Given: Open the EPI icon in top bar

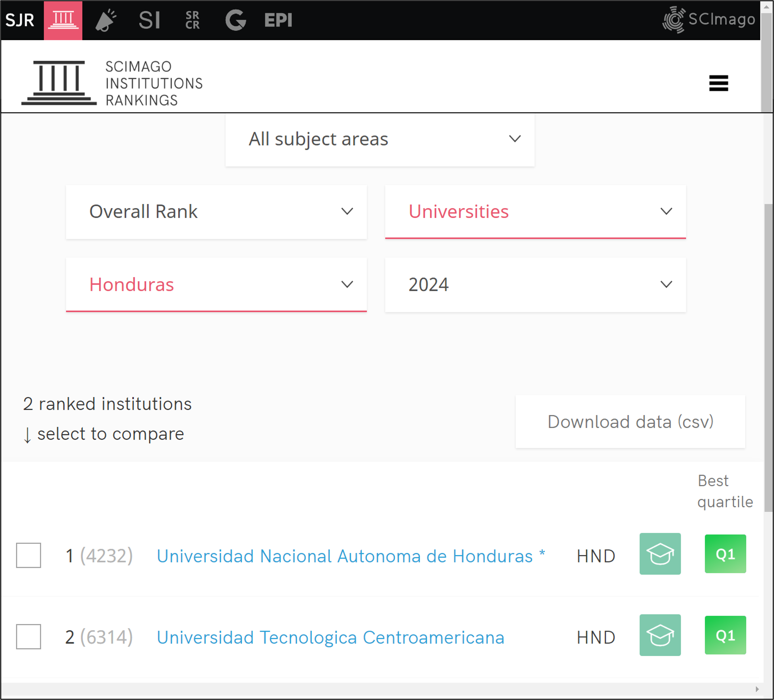Looking at the screenshot, I should click(278, 20).
